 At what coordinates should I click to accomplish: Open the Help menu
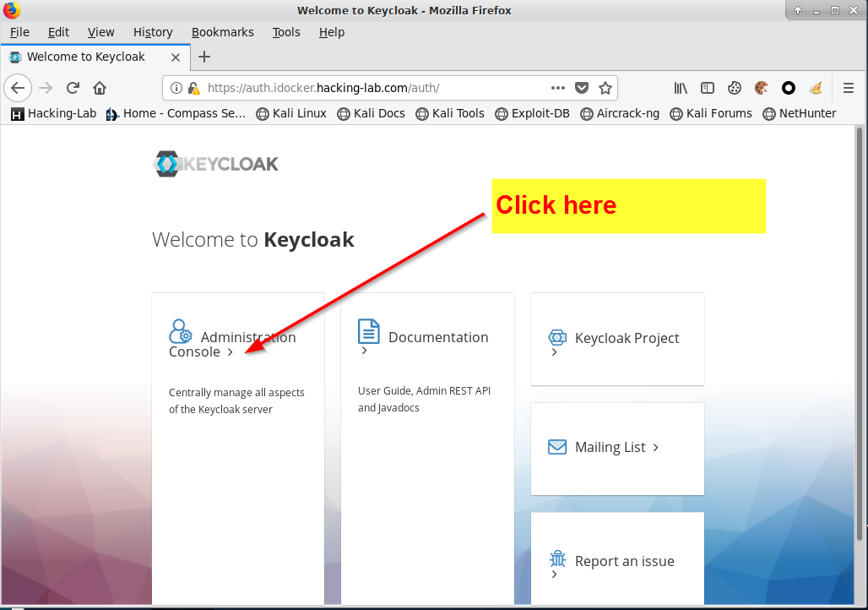pos(332,32)
